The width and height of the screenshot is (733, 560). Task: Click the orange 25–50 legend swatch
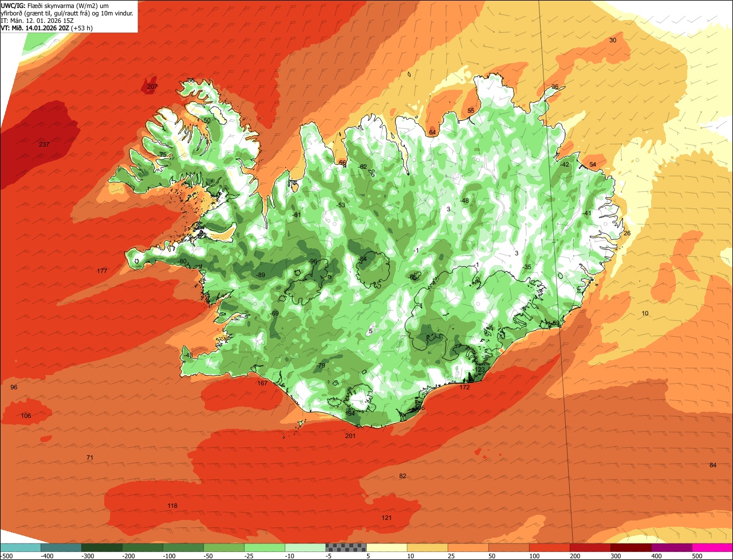tap(468, 547)
